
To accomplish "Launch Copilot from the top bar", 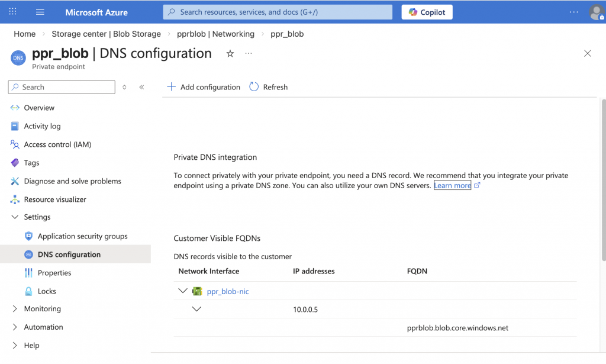I will [x=427, y=12].
